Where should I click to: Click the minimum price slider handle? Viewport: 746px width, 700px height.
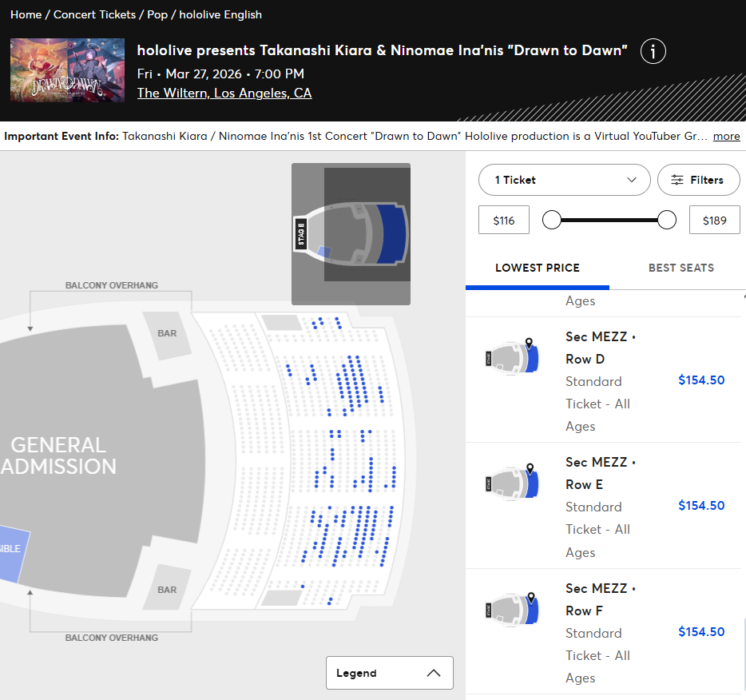pyautogui.click(x=552, y=220)
